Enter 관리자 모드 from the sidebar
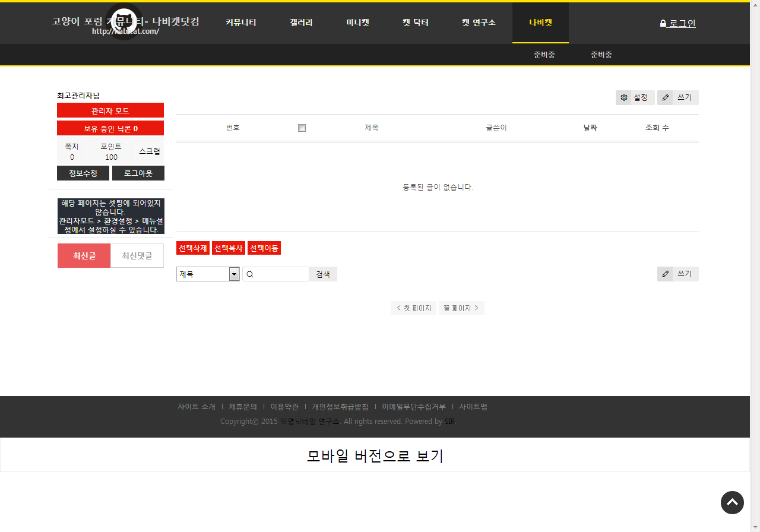This screenshot has width=760, height=532. (110, 110)
